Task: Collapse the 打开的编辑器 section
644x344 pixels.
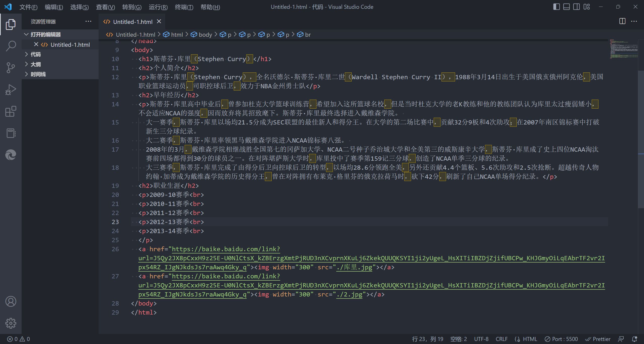Action: tap(45, 34)
